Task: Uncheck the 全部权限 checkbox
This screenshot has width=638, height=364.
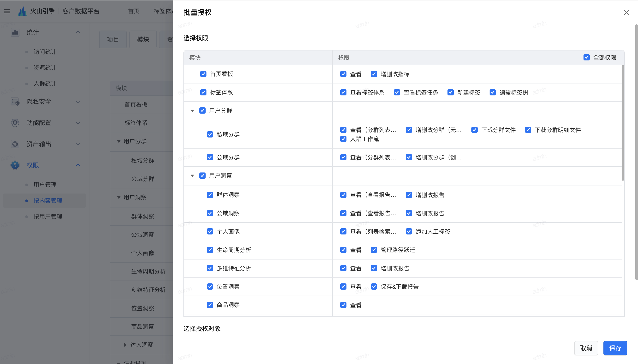Action: click(x=586, y=58)
